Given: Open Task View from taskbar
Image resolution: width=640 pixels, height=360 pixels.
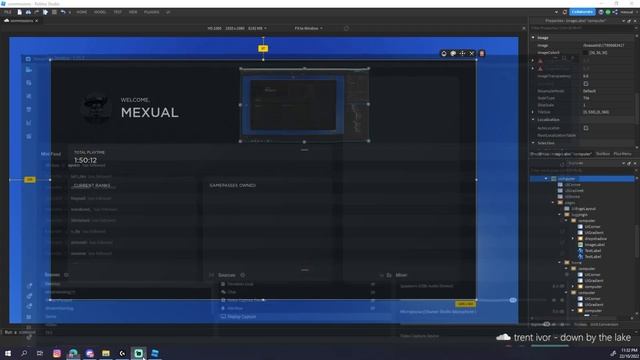Looking at the screenshot, I should (x=40, y=353).
